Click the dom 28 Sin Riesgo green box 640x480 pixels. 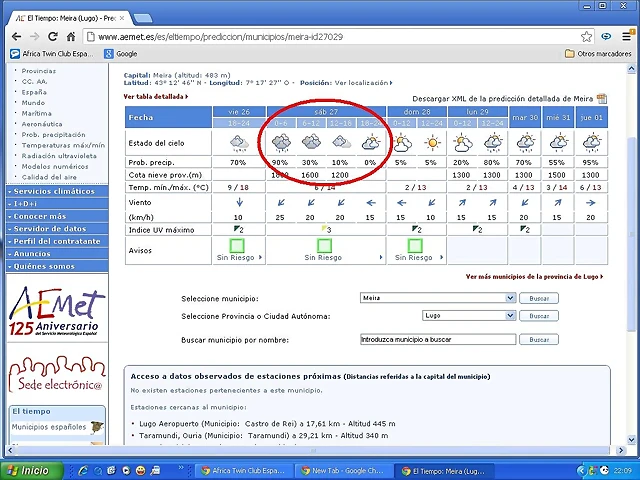coord(415,245)
